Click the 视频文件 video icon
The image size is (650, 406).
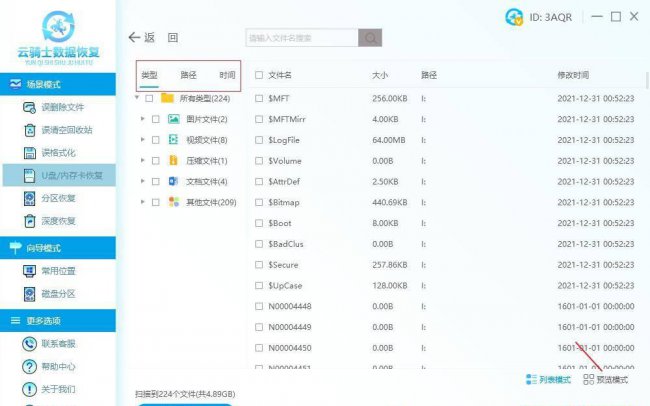pyautogui.click(x=173, y=140)
